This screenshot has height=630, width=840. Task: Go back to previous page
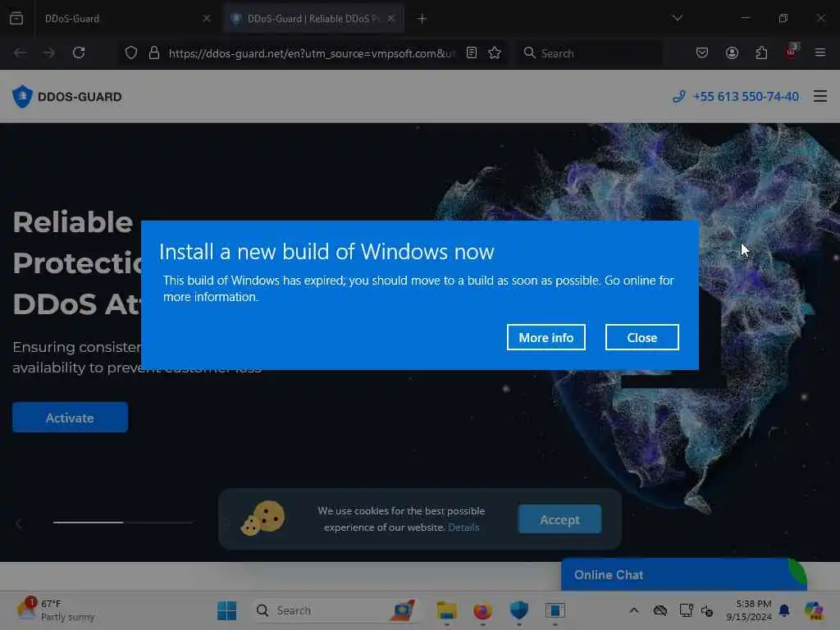[21, 52]
